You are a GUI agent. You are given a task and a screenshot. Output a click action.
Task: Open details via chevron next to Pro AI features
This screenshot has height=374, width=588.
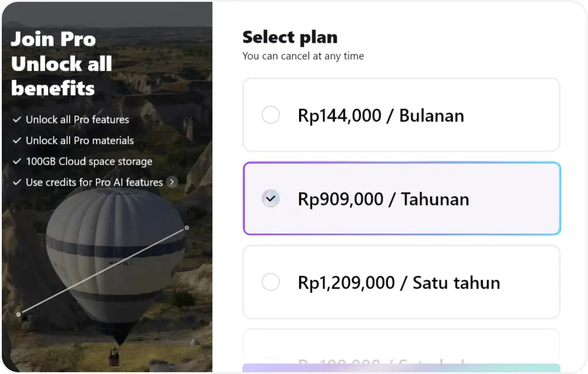coord(171,182)
